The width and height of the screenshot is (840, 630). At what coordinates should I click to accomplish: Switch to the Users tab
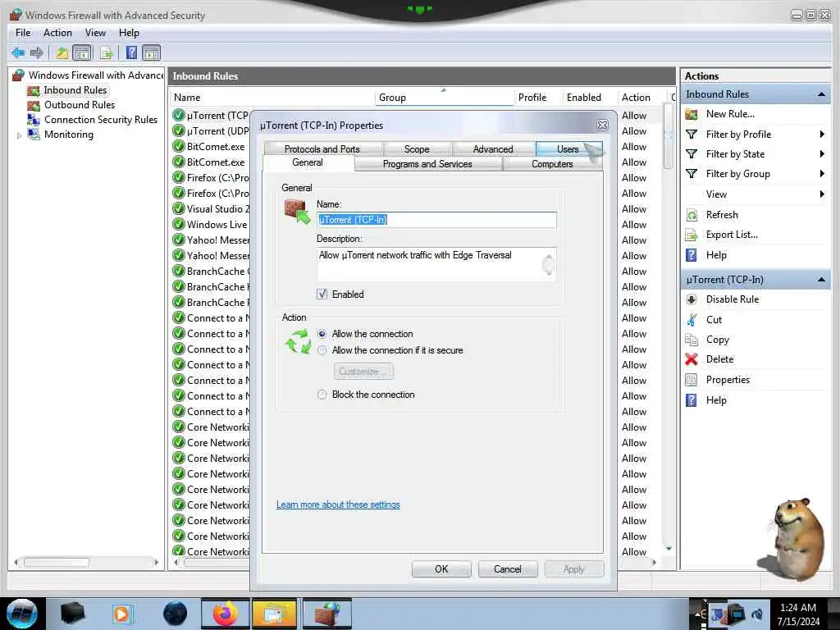568,149
